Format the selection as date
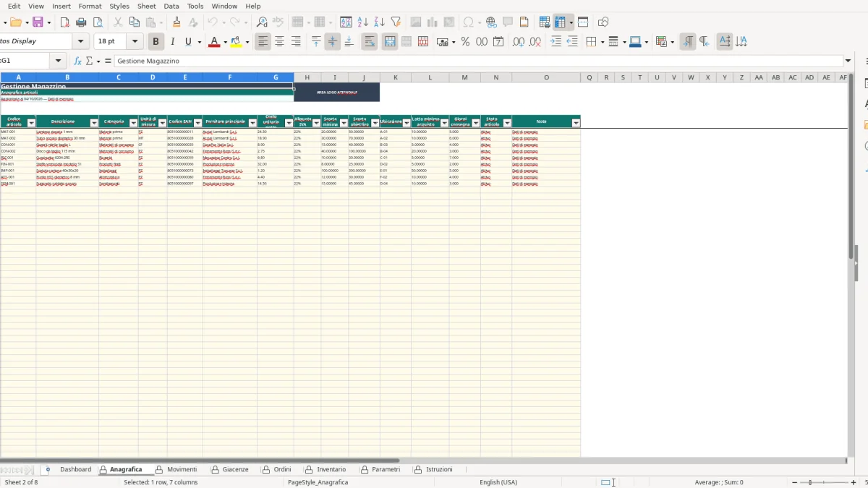The height and width of the screenshot is (488, 868). click(x=498, y=42)
